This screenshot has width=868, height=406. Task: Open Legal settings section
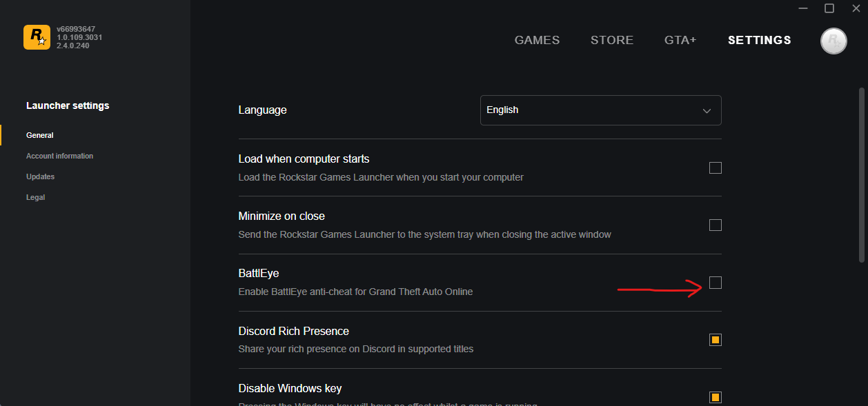[x=35, y=197]
